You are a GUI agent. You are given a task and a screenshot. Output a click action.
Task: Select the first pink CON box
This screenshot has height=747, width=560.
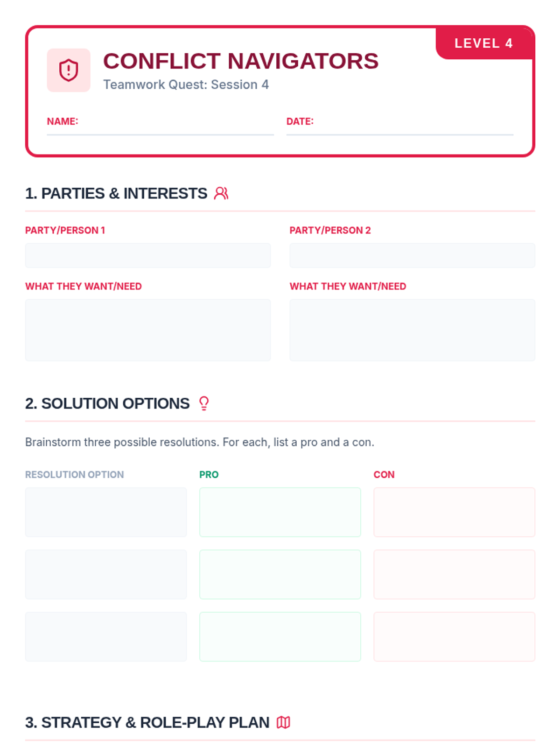pos(454,512)
